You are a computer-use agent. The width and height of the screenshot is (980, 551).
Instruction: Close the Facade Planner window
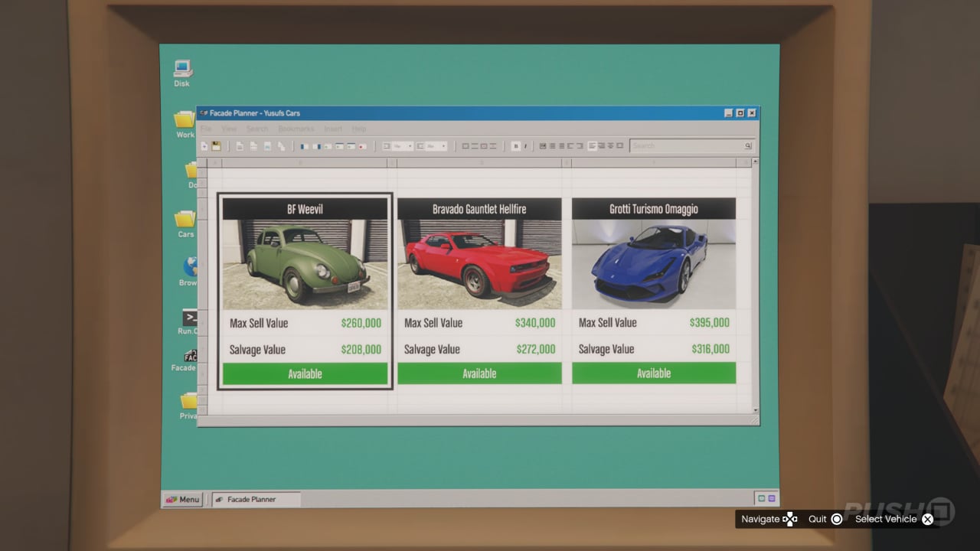click(752, 113)
